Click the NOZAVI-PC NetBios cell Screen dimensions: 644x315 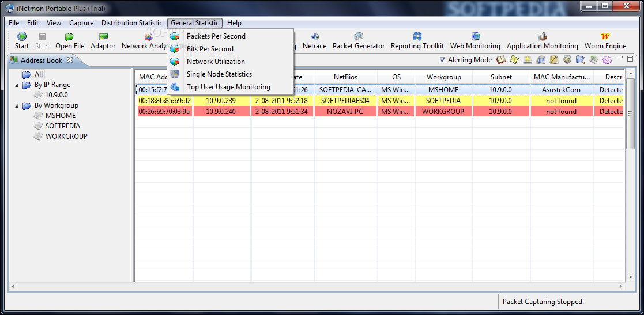coord(345,112)
